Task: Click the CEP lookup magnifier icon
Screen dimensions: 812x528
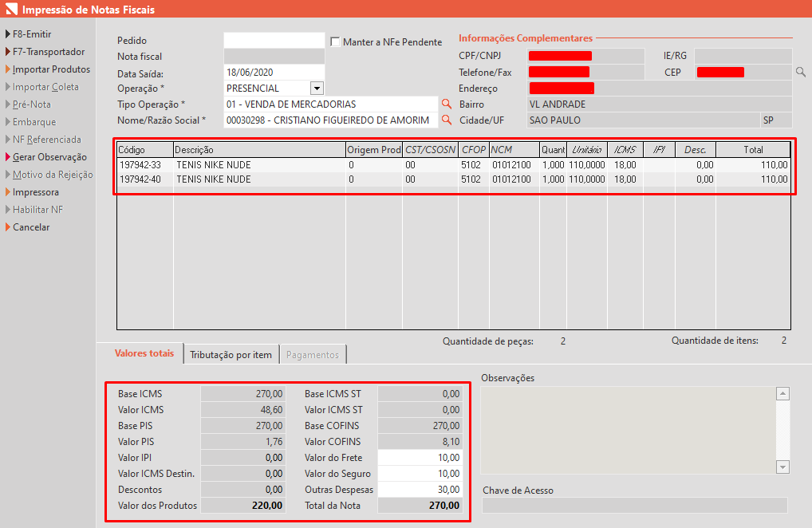Action: click(801, 72)
